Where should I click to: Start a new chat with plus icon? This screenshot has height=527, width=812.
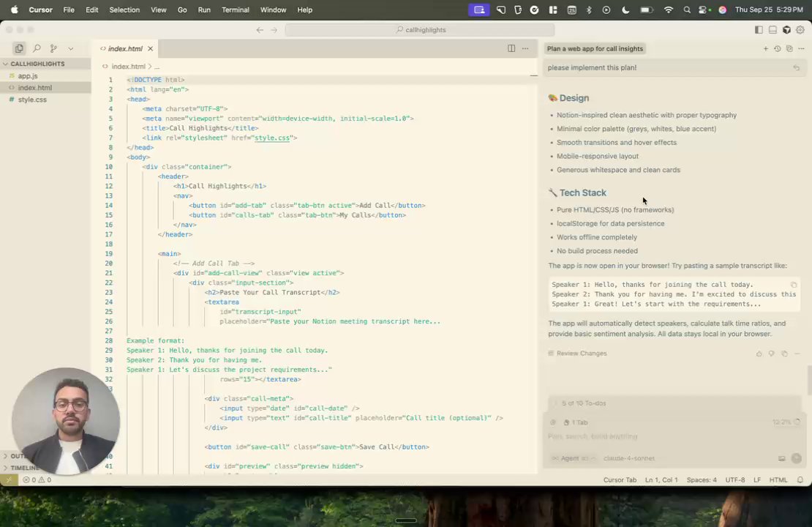click(765, 49)
